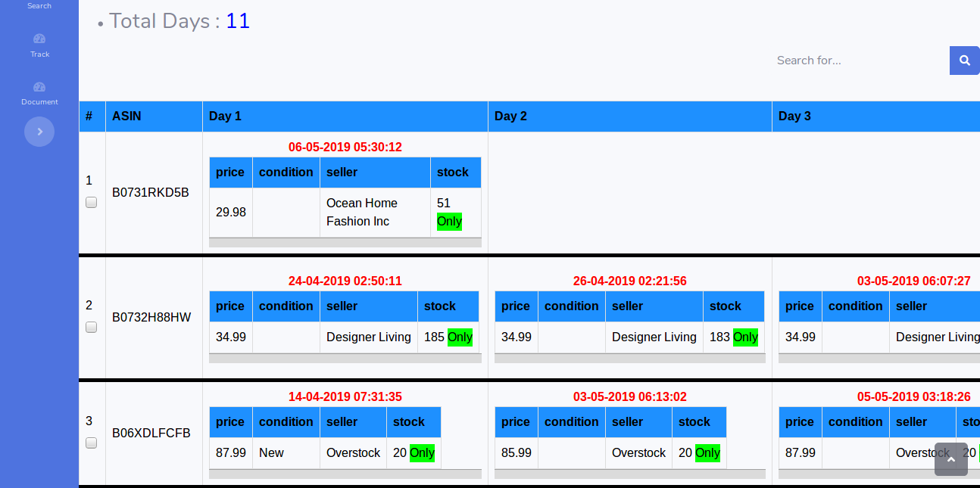The image size is (980, 488).
Task: Select the Overstock seller in row 3
Action: pyautogui.click(x=353, y=452)
